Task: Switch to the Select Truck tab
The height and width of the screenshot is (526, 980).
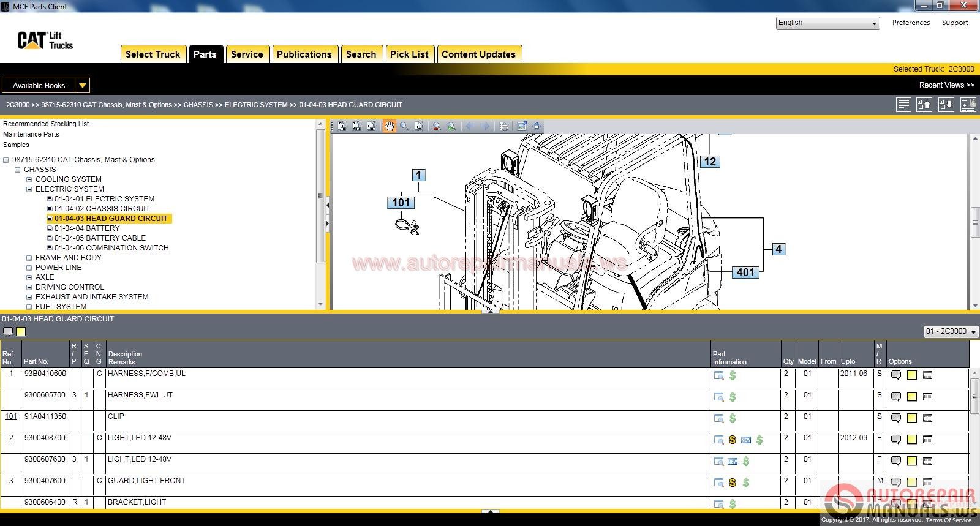Action: tap(153, 54)
